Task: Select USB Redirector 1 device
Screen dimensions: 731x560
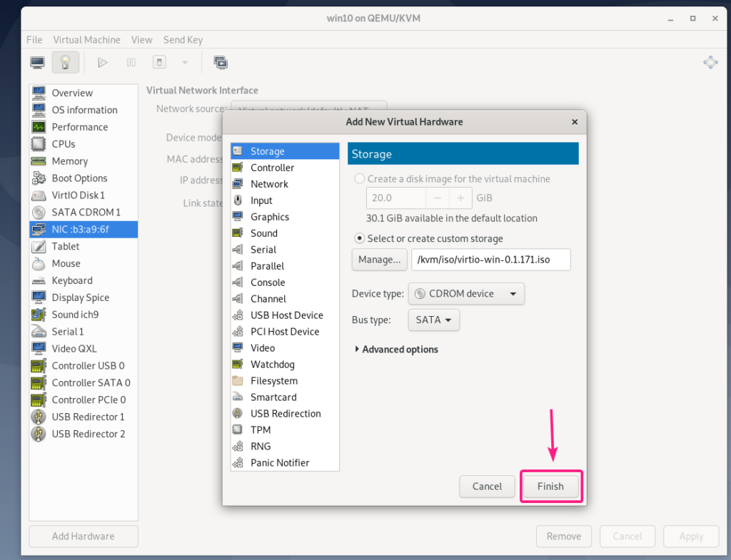Action: [x=84, y=417]
